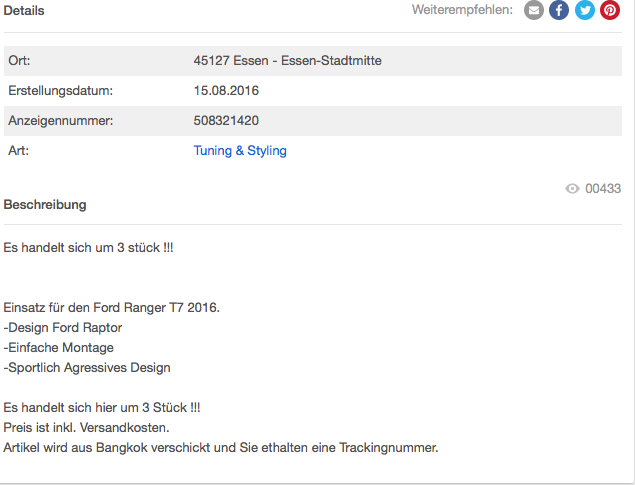Click the Preis ist inkl. Versandkosten line
This screenshot has width=635, height=485.
pos(86,428)
